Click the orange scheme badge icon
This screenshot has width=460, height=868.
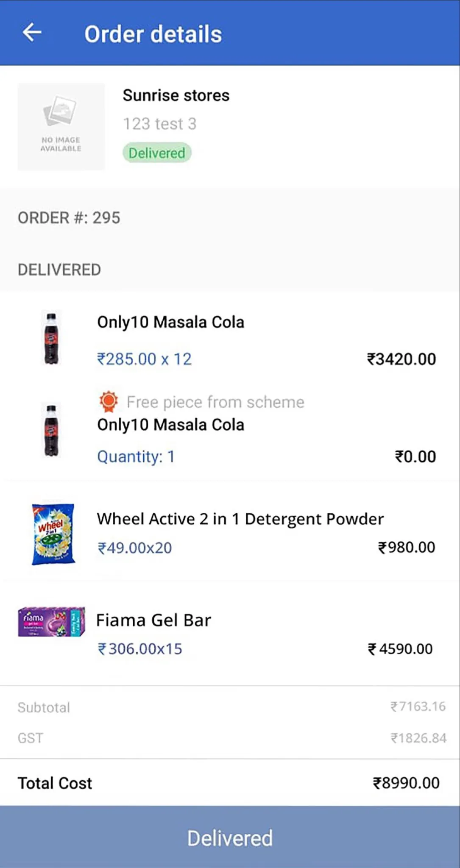point(109,401)
